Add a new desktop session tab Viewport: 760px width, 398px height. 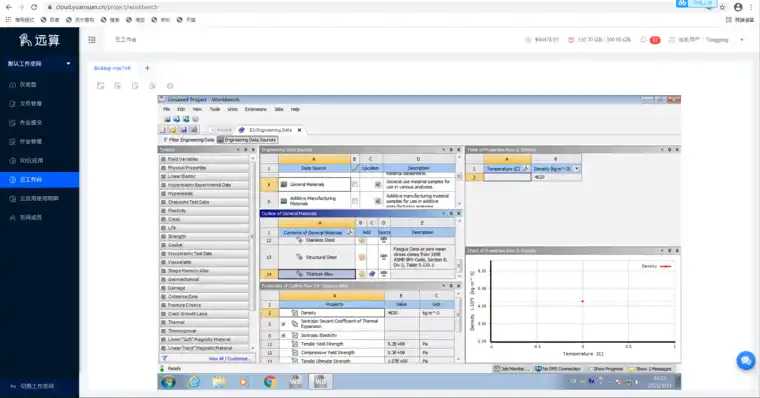147,68
